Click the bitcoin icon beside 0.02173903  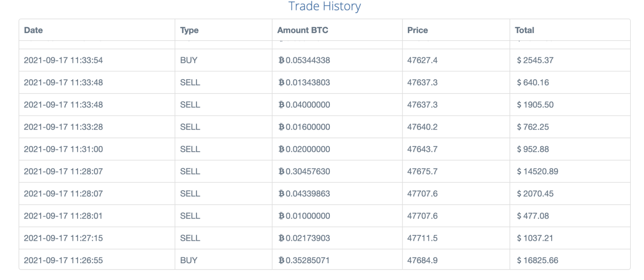[x=281, y=238]
